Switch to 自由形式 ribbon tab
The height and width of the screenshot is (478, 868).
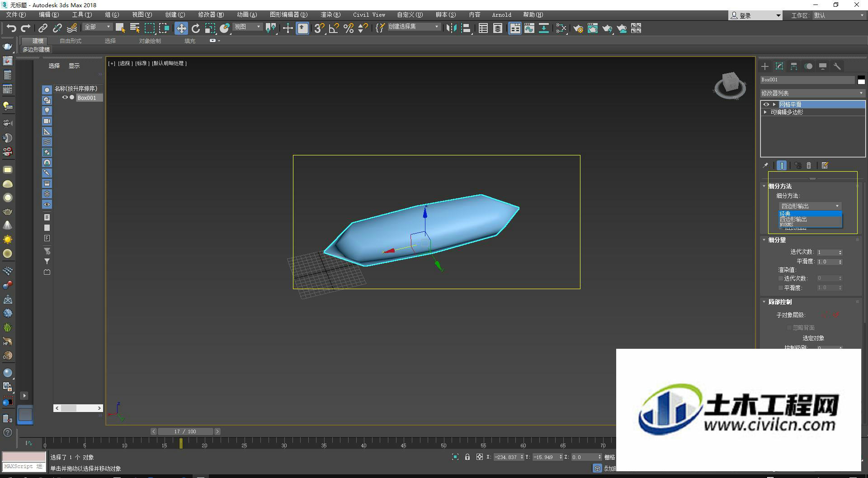(x=71, y=41)
